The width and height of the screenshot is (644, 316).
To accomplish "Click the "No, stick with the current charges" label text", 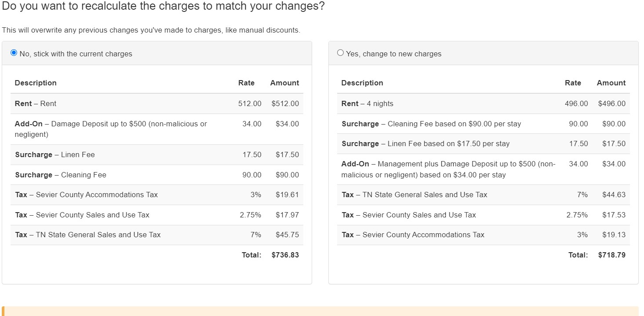I will [x=76, y=54].
